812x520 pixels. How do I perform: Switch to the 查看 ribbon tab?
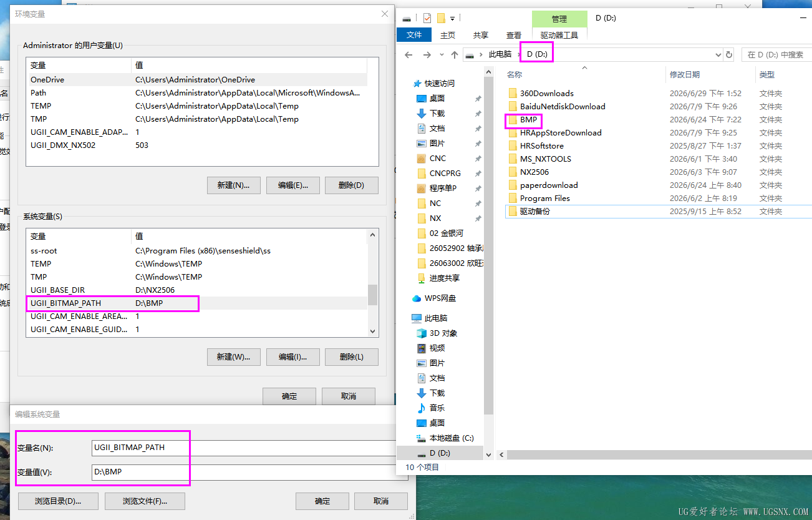click(x=514, y=35)
